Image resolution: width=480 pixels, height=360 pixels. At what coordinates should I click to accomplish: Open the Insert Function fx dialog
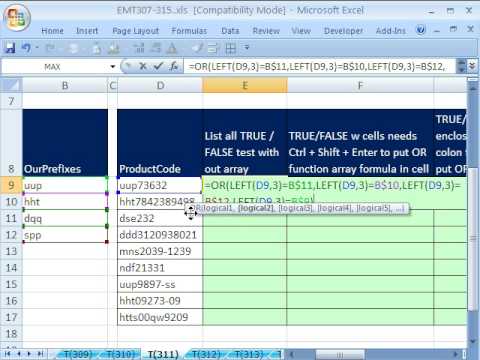[x=174, y=66]
